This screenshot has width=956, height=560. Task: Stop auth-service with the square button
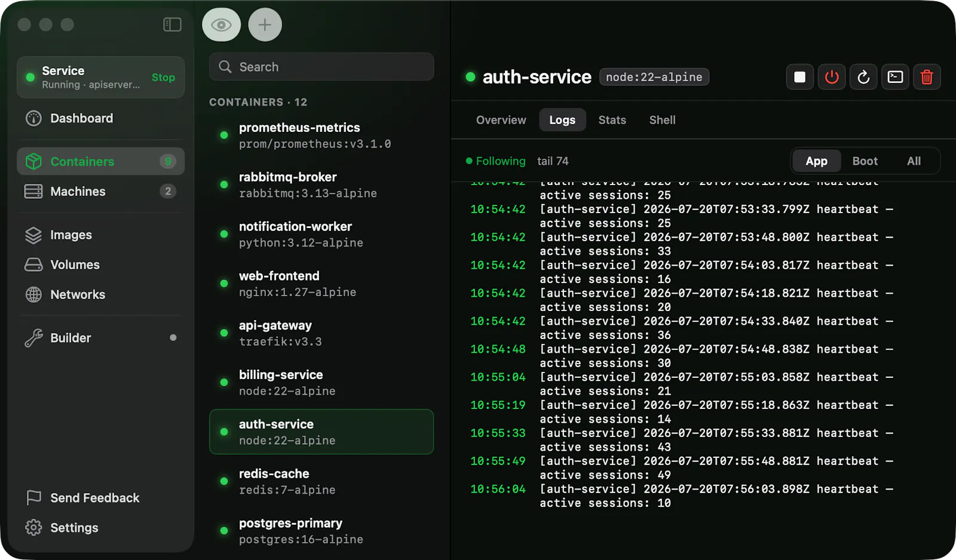coord(799,77)
